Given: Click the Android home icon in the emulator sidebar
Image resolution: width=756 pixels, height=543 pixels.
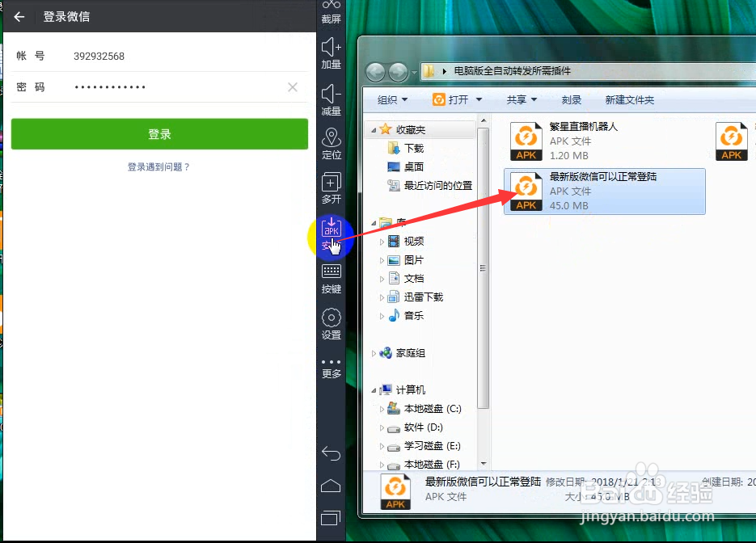Looking at the screenshot, I should [331, 486].
